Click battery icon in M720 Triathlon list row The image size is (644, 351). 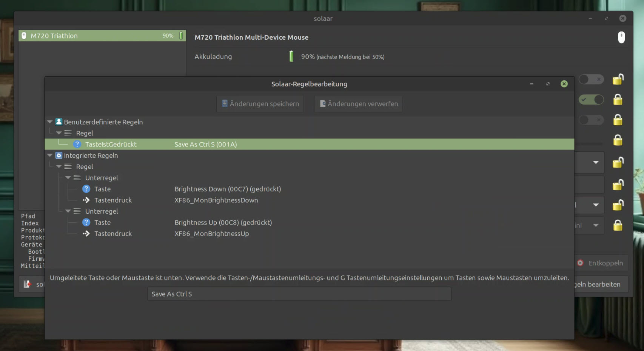click(181, 35)
